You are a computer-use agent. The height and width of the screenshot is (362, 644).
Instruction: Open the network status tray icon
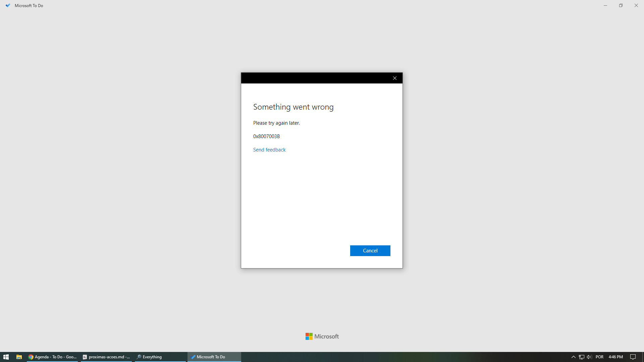coord(581,357)
